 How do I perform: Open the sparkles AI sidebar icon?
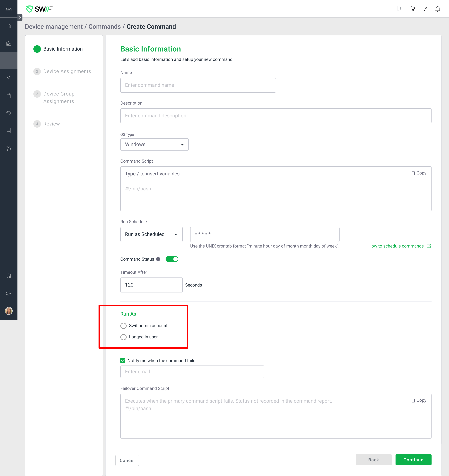[9, 148]
